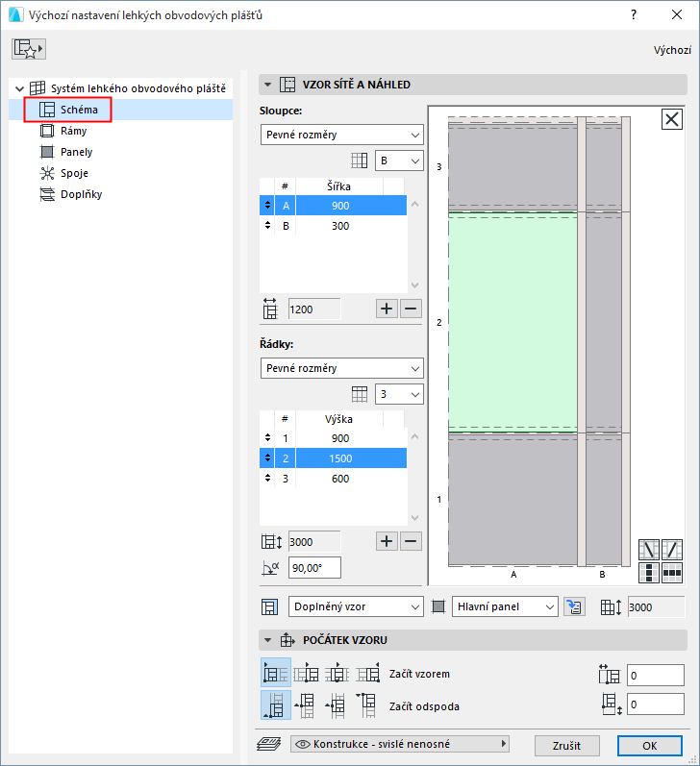This screenshot has height=766, width=700.
Task: Select column A row with width 900
Action: (x=333, y=206)
